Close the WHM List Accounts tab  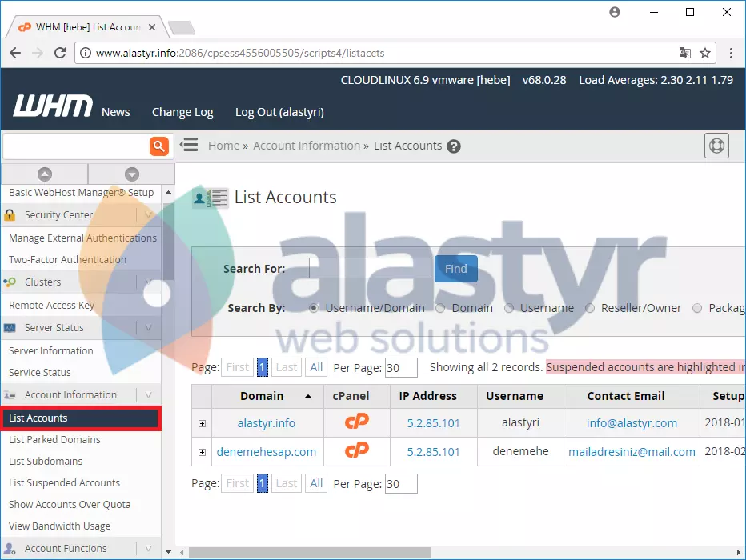tap(152, 27)
